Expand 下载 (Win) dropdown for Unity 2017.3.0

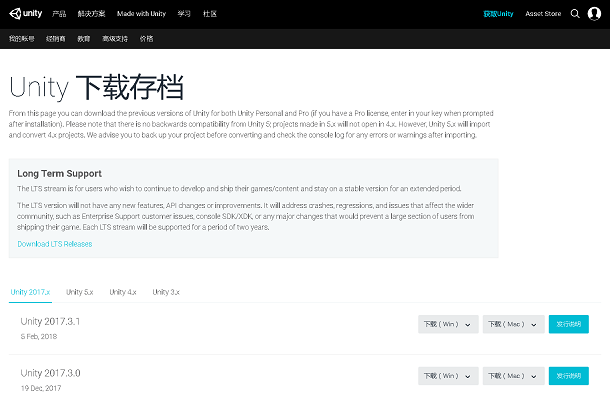click(448, 376)
